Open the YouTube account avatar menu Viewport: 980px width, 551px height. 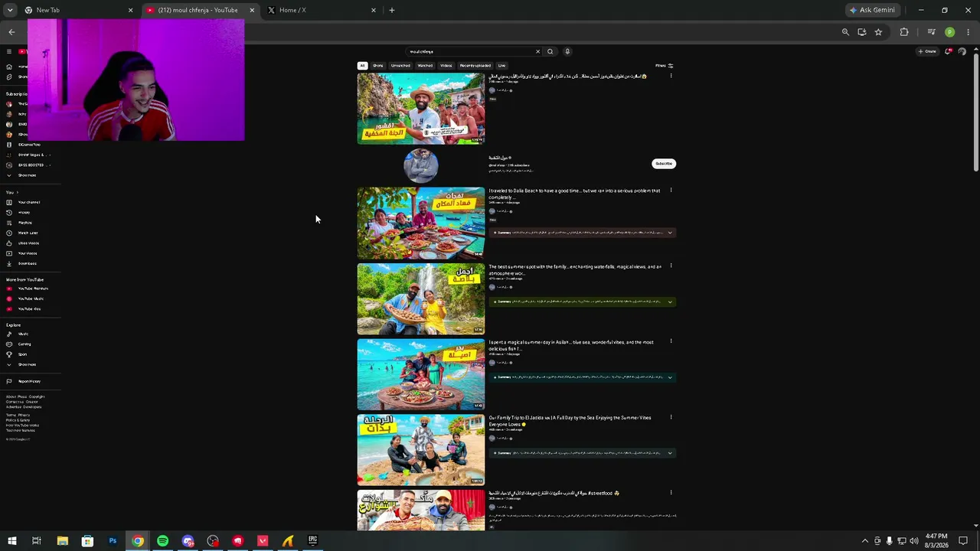pos(962,51)
